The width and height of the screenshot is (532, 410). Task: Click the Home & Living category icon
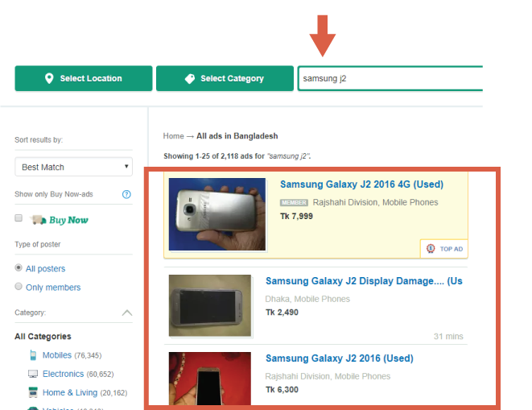pos(33,392)
